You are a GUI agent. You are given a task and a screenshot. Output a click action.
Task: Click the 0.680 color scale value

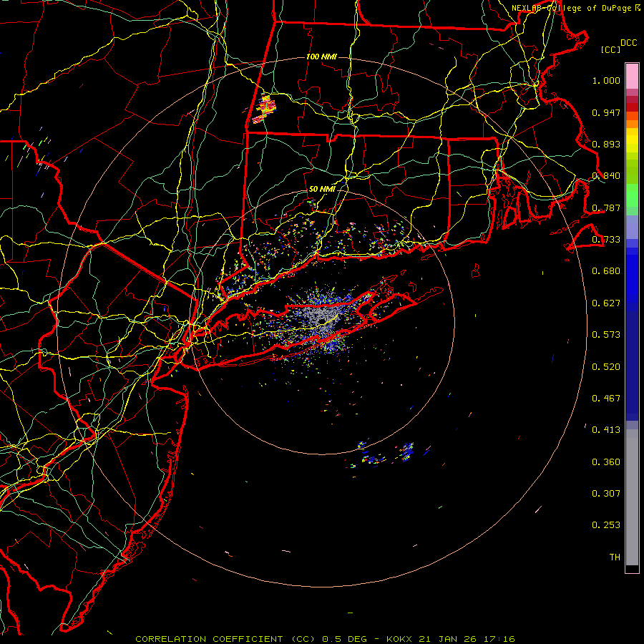pos(606,271)
